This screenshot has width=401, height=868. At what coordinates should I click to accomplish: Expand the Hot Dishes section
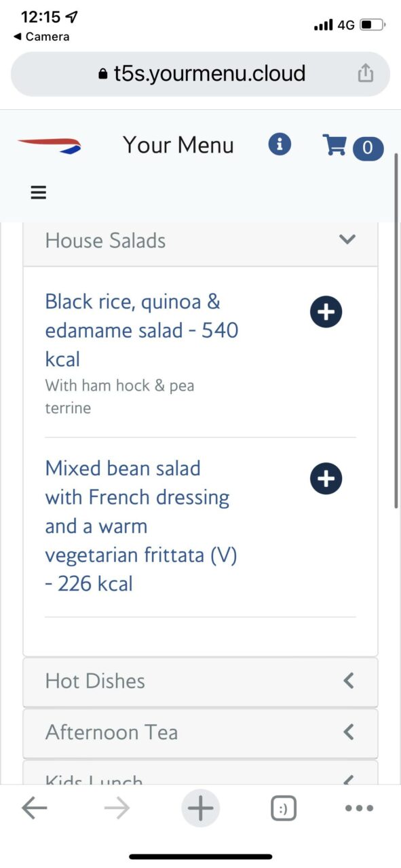pos(200,682)
